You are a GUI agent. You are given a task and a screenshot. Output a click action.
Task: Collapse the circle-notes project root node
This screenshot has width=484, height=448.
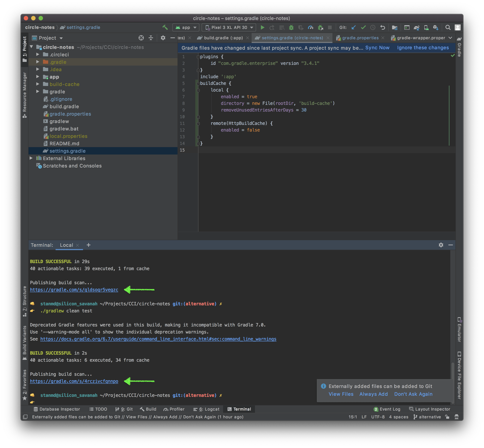pos(32,47)
